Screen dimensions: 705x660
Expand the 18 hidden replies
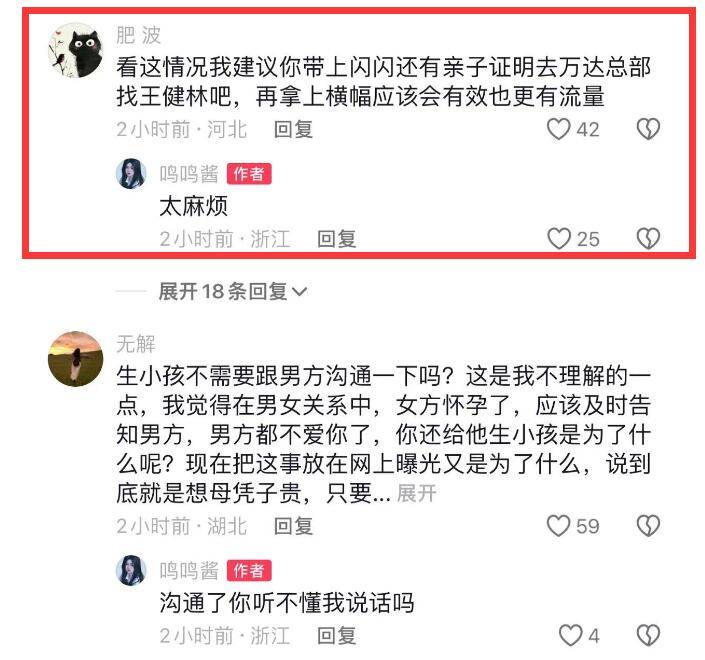[233, 292]
